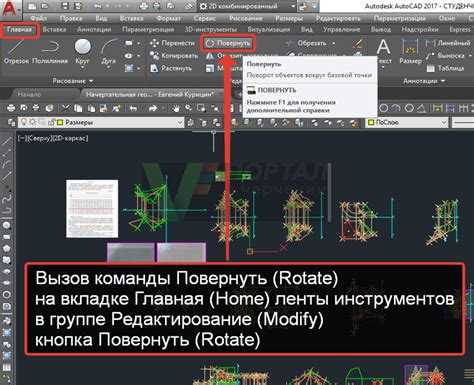
Task: Switch to the Аннотации ribbon tab
Action: coord(94,30)
